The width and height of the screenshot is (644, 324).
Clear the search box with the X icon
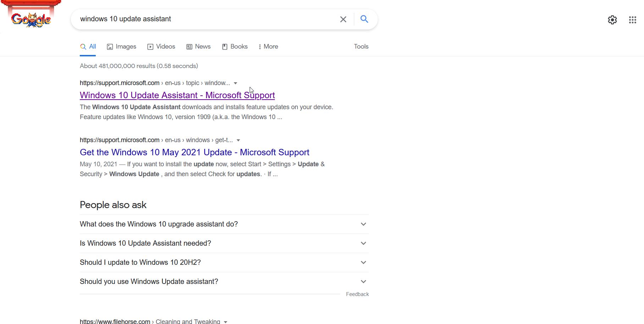coord(343,19)
